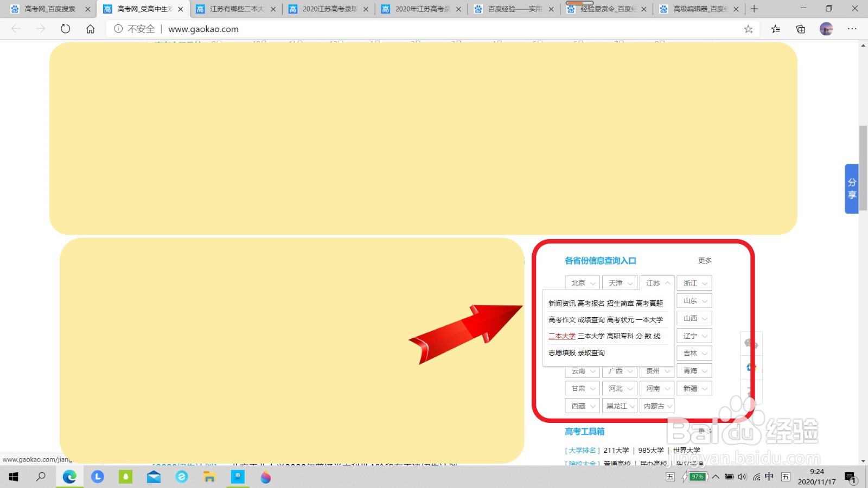This screenshot has height=488, width=868.
Task: Open the 志愿填报 link in the 江苏 menu
Action: tap(562, 353)
